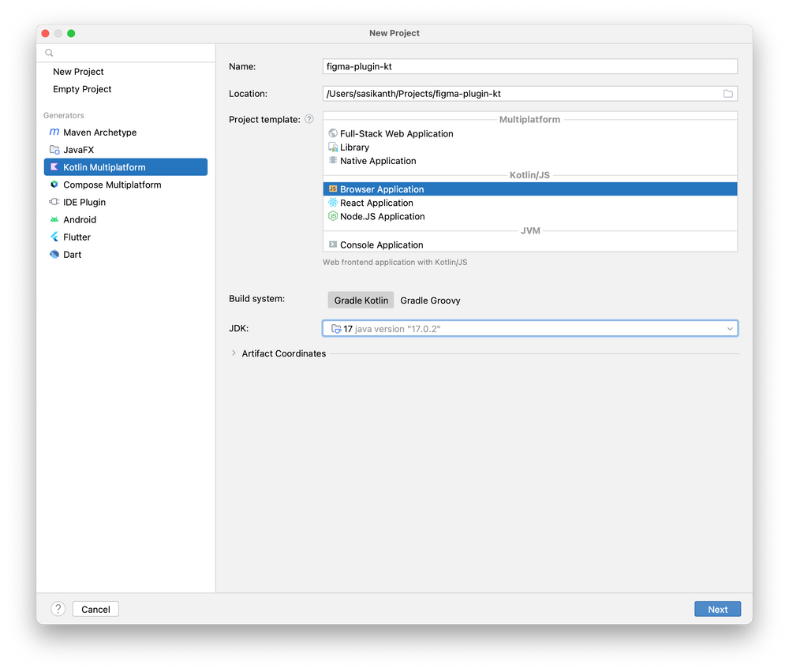Image resolution: width=789 pixels, height=672 pixels.
Task: Click the help icon next to Project template
Action: (308, 119)
